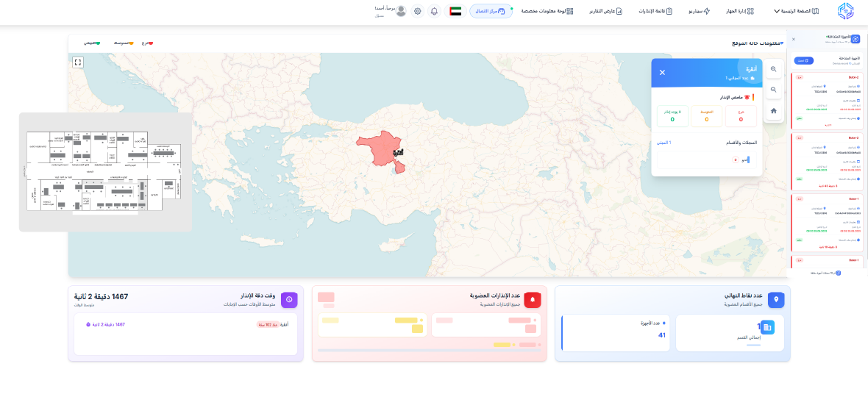Image resolution: width=868 pixels, height=419 pixels.
Task: Click the app logo in the header
Action: click(x=846, y=11)
